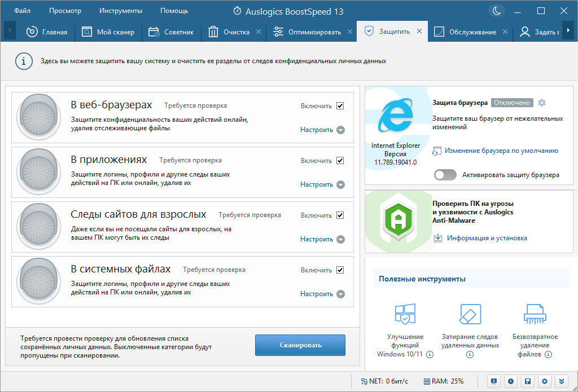Toggle dark mode moon icon

pyautogui.click(x=497, y=11)
